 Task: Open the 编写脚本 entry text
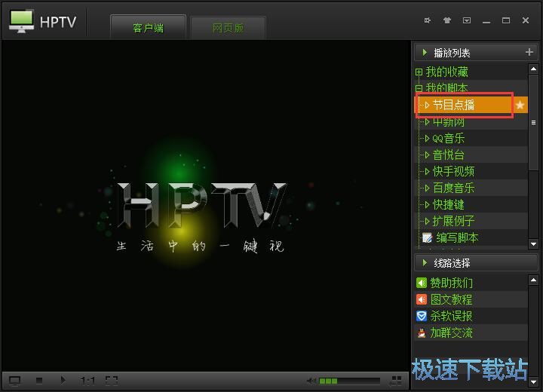pyautogui.click(x=458, y=238)
